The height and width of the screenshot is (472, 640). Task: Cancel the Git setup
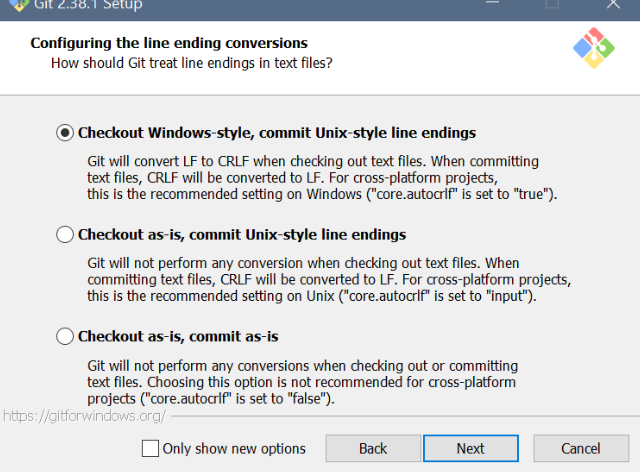pos(581,448)
